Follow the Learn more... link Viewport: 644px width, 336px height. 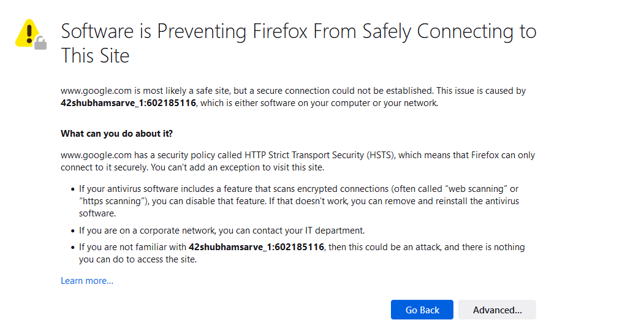[87, 281]
